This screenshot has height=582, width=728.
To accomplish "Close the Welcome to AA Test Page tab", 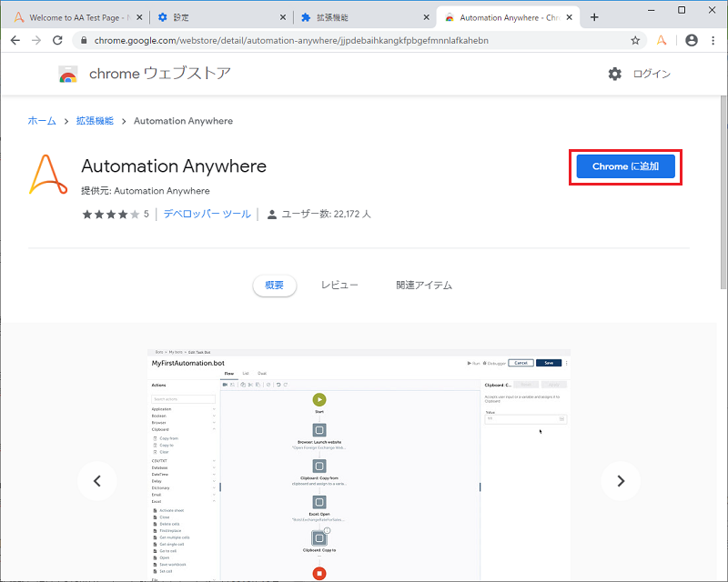I will [139, 17].
